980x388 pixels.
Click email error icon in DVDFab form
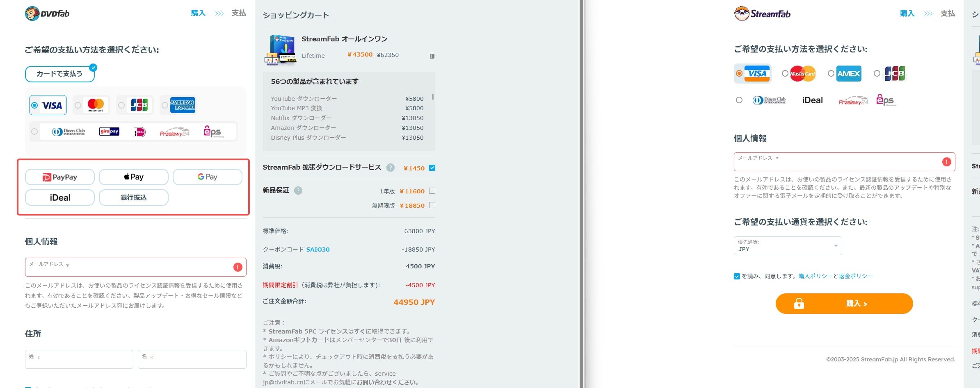[x=238, y=267]
